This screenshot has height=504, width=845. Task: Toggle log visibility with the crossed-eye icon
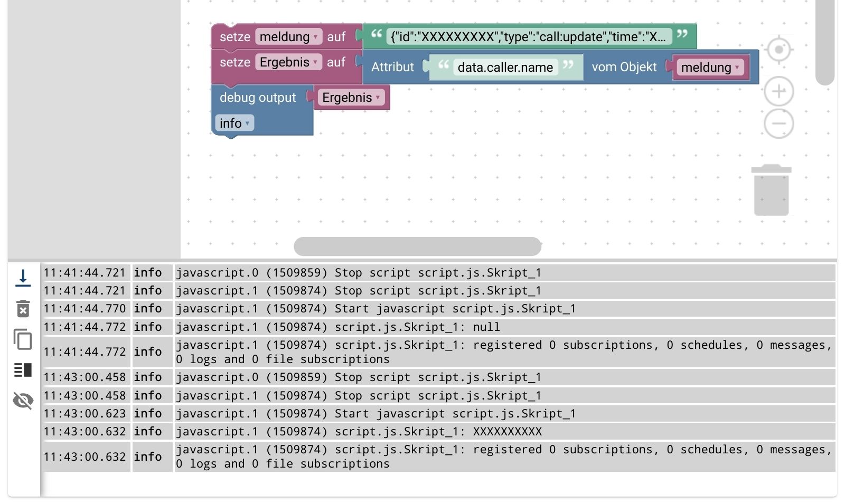(x=23, y=401)
